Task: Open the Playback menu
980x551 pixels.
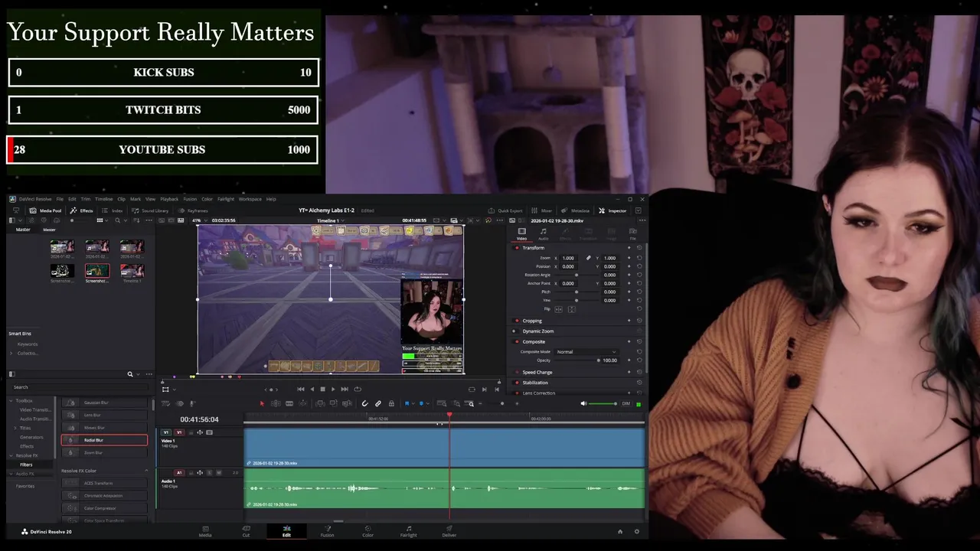Action: [x=169, y=199]
